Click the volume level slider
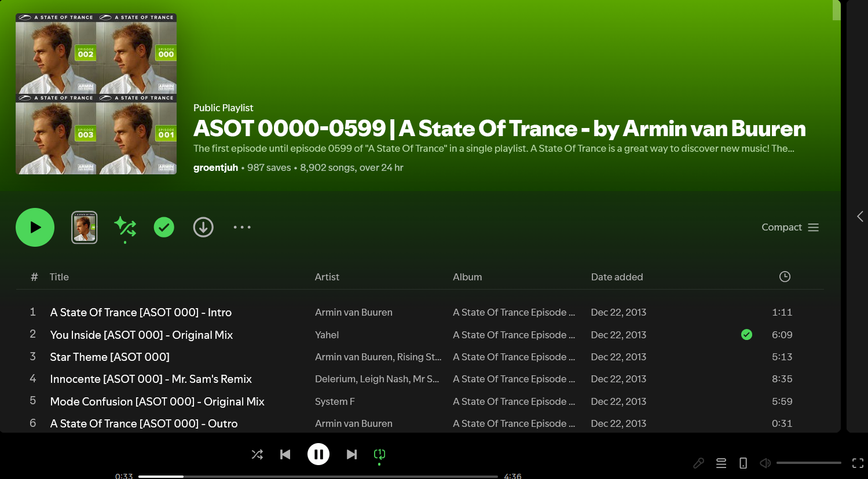 [x=808, y=463]
